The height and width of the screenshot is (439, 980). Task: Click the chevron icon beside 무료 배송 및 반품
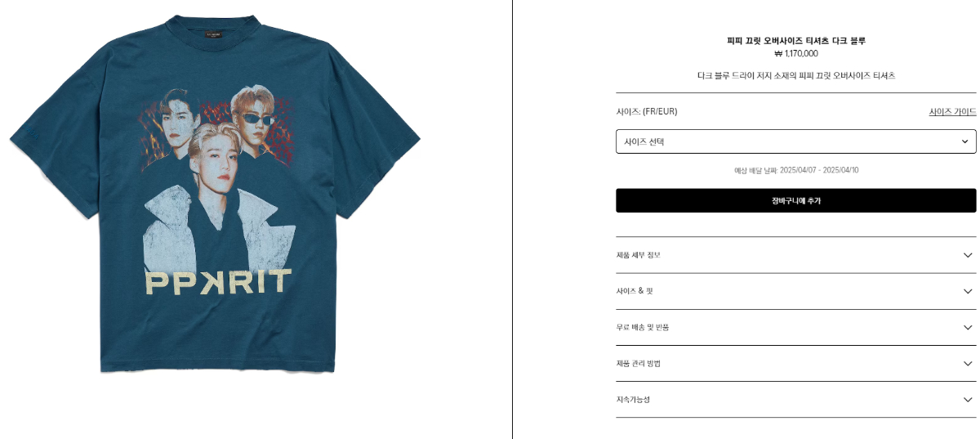(968, 327)
